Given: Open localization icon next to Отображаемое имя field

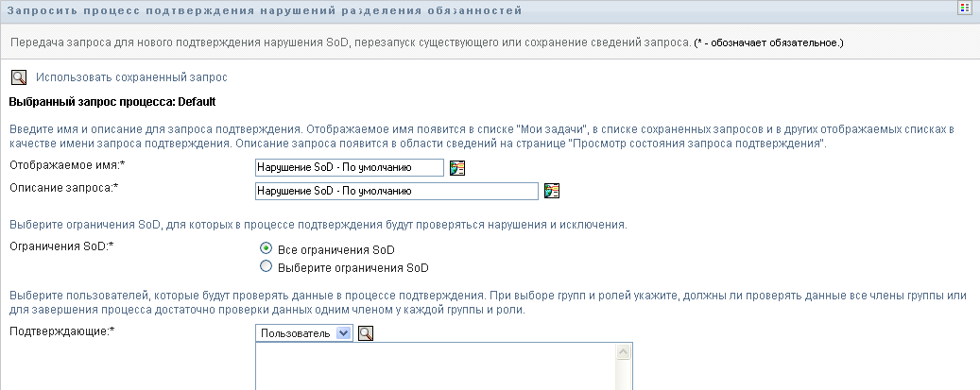Looking at the screenshot, I should click(457, 168).
